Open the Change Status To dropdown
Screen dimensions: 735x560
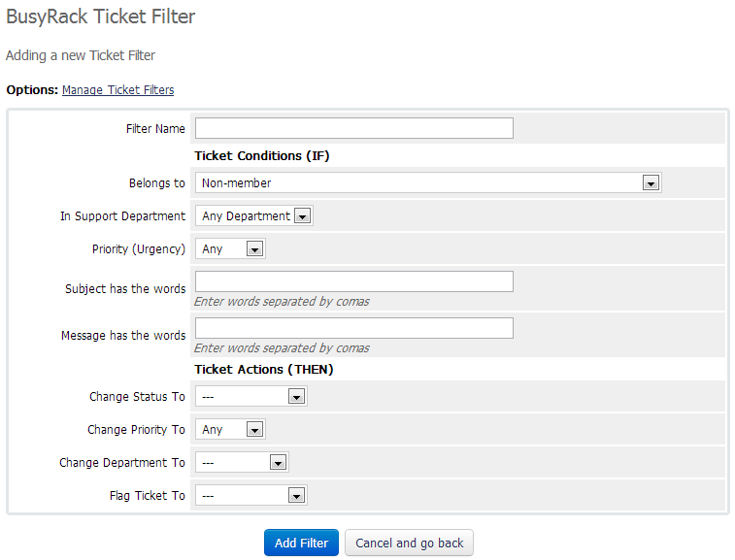(251, 396)
